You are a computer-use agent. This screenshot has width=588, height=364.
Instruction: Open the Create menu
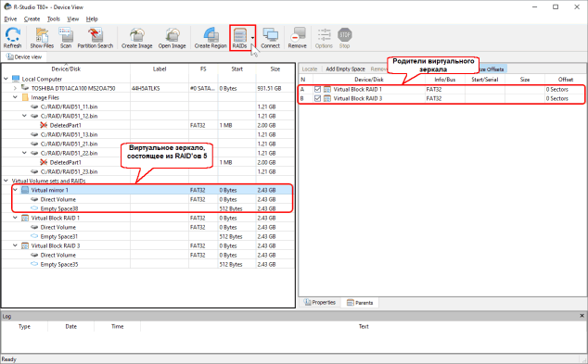point(32,19)
